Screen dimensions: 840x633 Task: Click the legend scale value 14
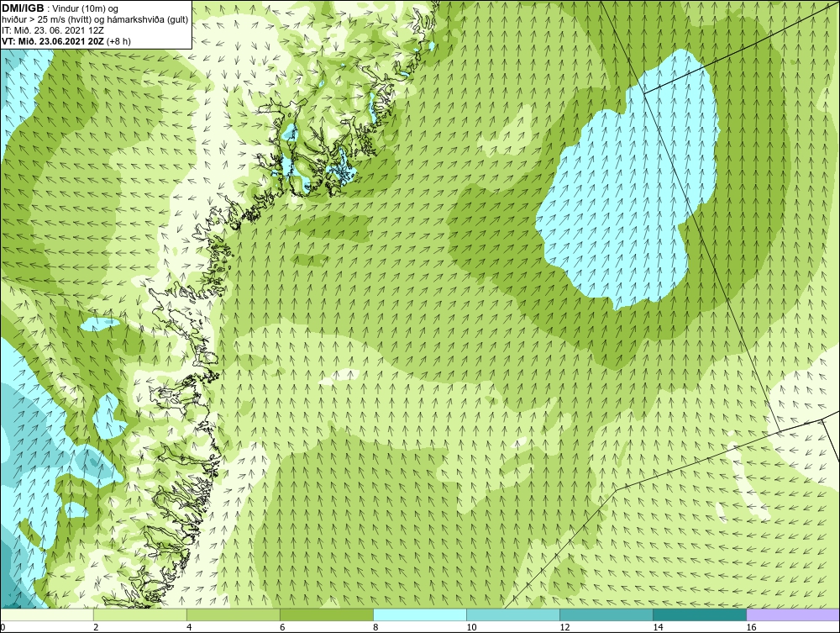pos(658,627)
